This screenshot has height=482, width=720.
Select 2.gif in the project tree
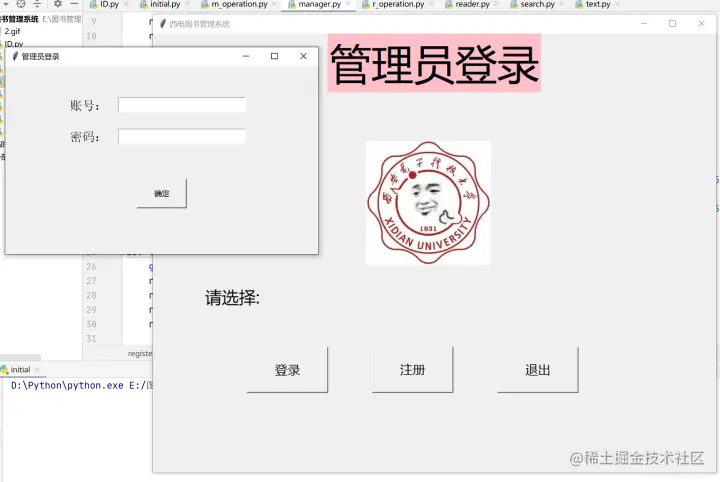tap(12, 31)
